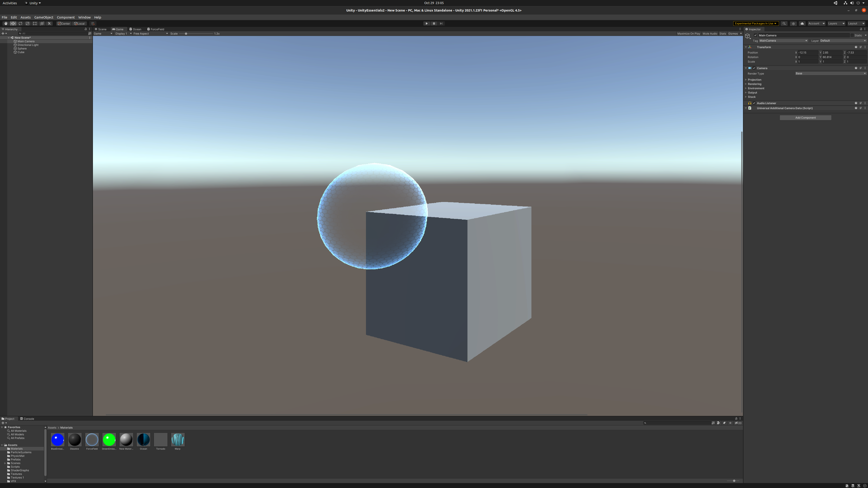This screenshot has width=868, height=488.
Task: Click Position X field value
Action: point(808,53)
